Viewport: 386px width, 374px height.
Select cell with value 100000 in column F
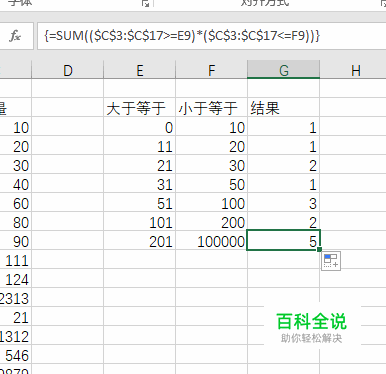point(212,241)
